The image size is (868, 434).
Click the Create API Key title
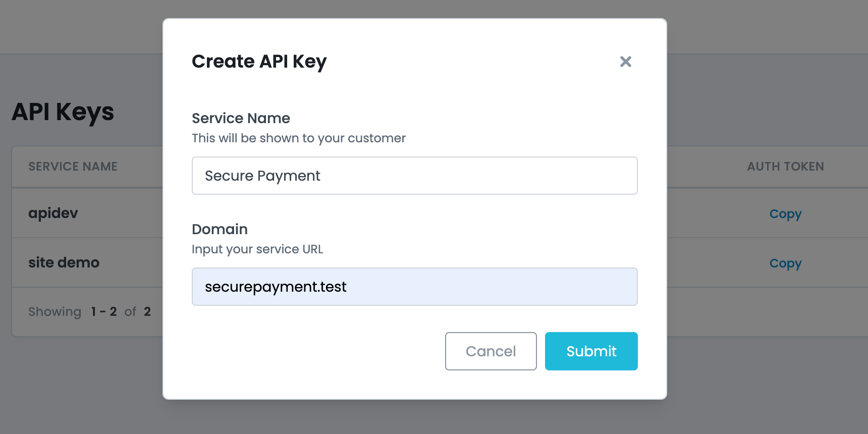tap(259, 62)
